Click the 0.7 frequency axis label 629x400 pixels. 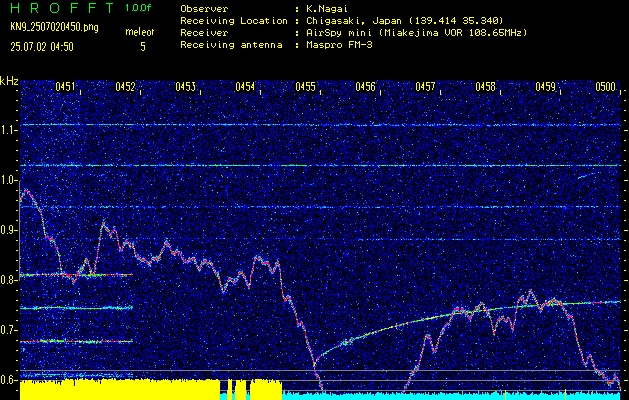pos(8,330)
